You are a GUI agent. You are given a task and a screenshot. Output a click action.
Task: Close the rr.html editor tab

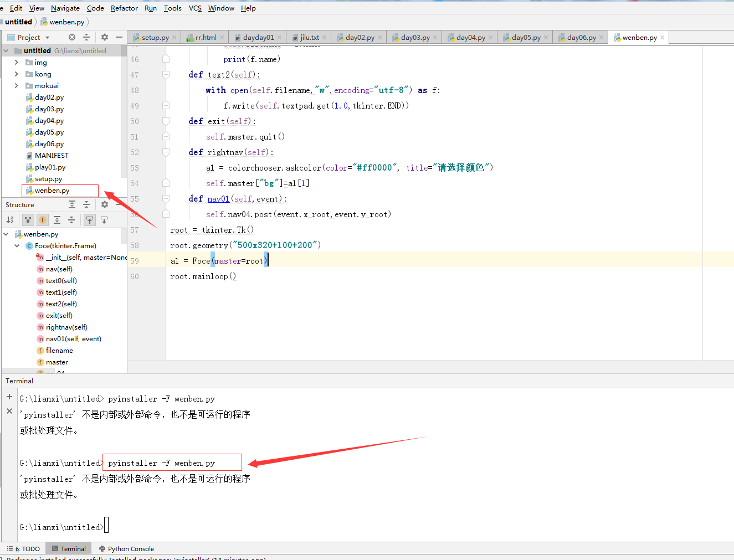[222, 38]
